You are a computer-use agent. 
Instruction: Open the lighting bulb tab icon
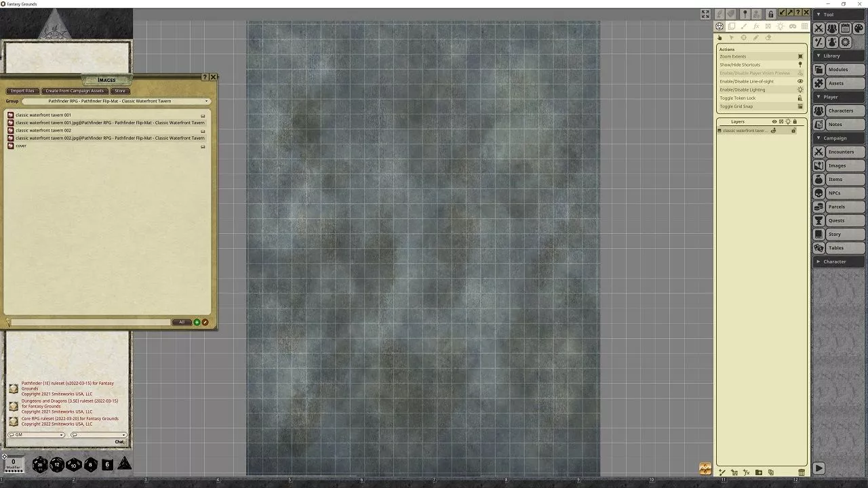[x=781, y=26]
